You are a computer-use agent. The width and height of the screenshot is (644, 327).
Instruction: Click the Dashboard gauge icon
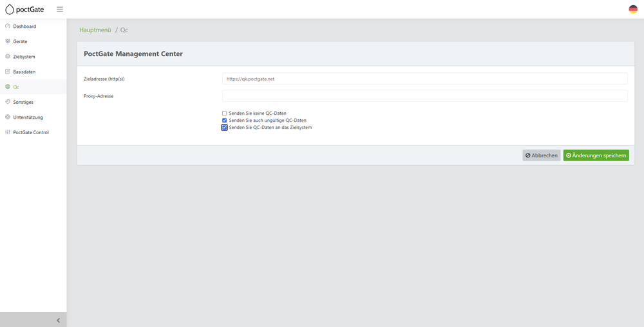(7, 26)
